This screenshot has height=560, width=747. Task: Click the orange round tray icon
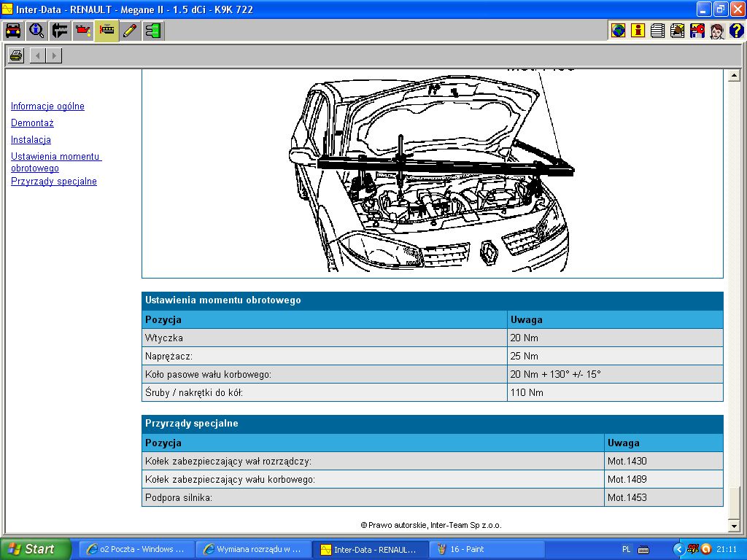(x=706, y=550)
